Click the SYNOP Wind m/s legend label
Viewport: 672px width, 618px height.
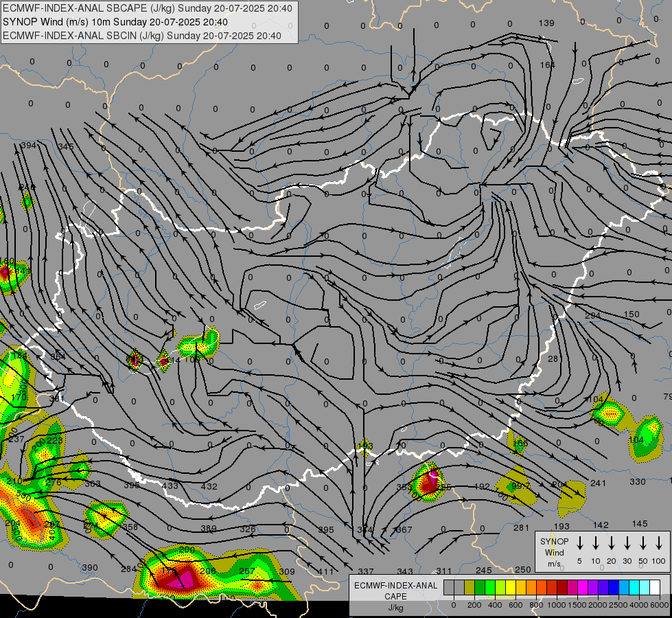tap(554, 552)
